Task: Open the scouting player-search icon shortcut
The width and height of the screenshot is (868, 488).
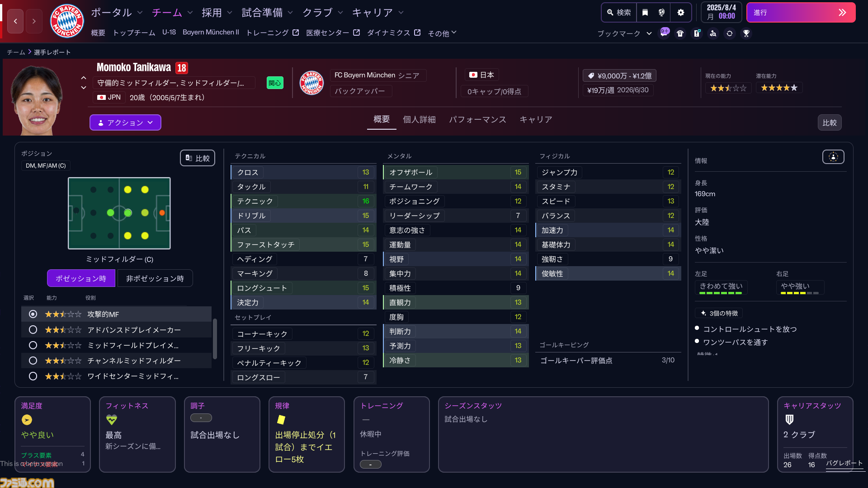Action: pos(713,33)
